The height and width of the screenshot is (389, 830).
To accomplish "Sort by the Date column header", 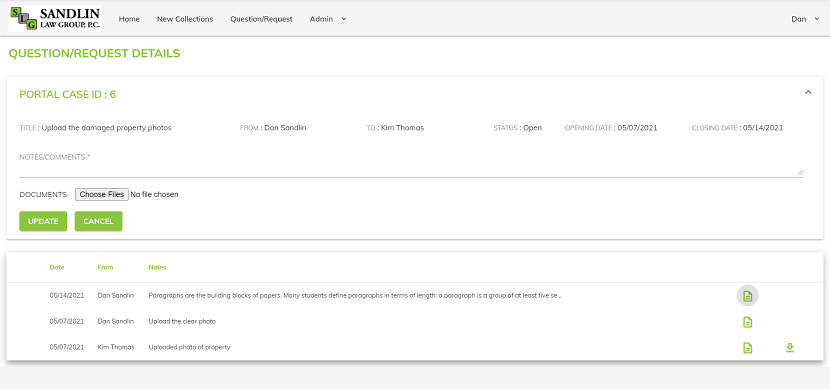I will pyautogui.click(x=57, y=267).
